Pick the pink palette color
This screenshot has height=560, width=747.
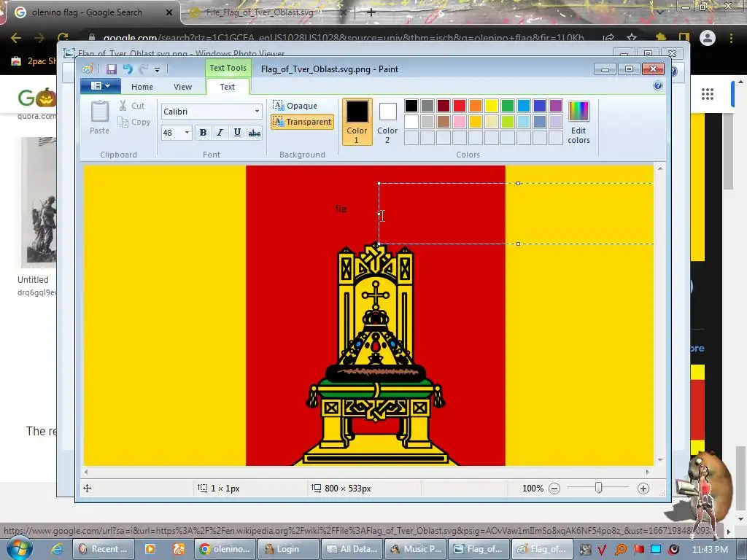460,122
